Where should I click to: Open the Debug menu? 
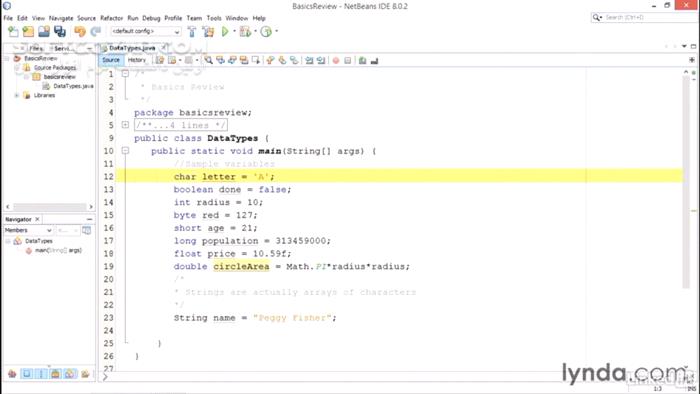click(151, 18)
